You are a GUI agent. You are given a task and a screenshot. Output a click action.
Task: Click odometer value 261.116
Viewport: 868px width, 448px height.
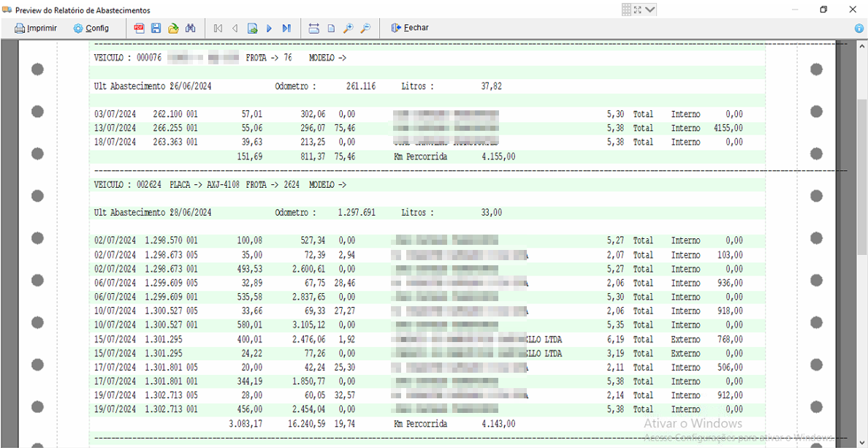click(361, 86)
